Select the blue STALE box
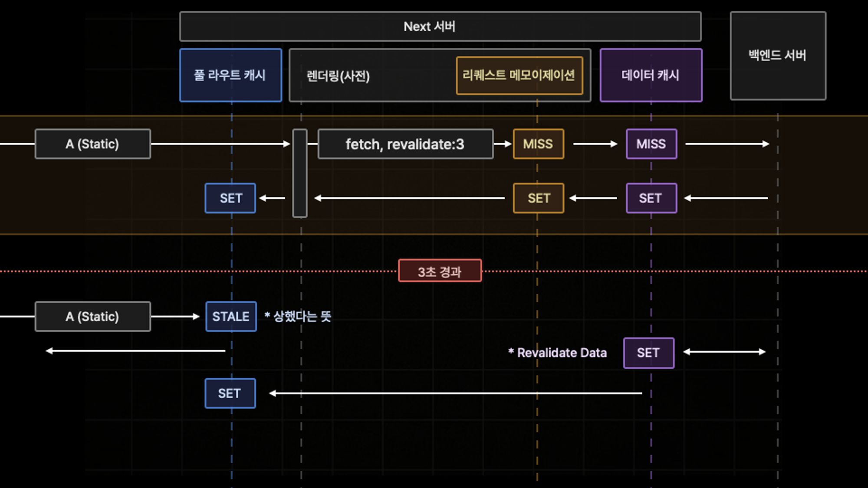Screen dimensions: 868x488 [x=231, y=317]
